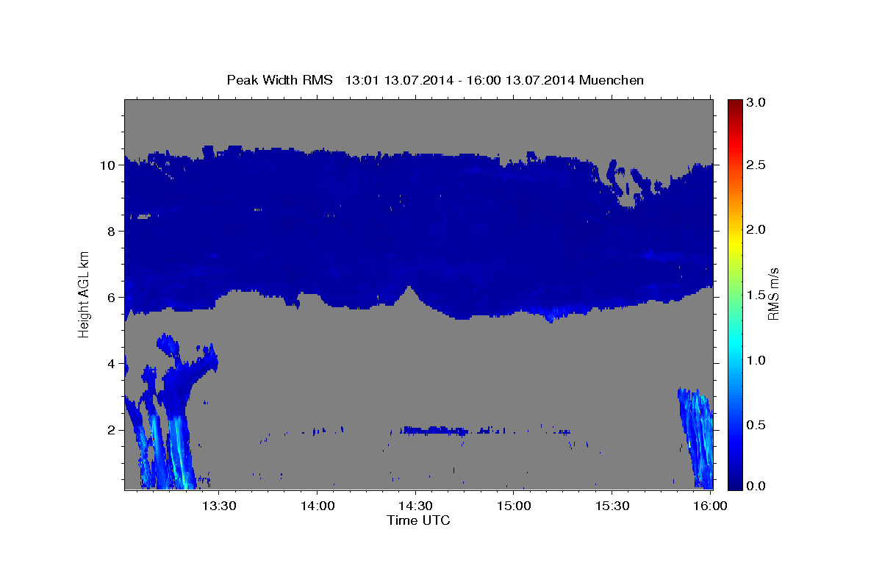Click the height tick label 8
882x588 pixels.
tap(111, 231)
